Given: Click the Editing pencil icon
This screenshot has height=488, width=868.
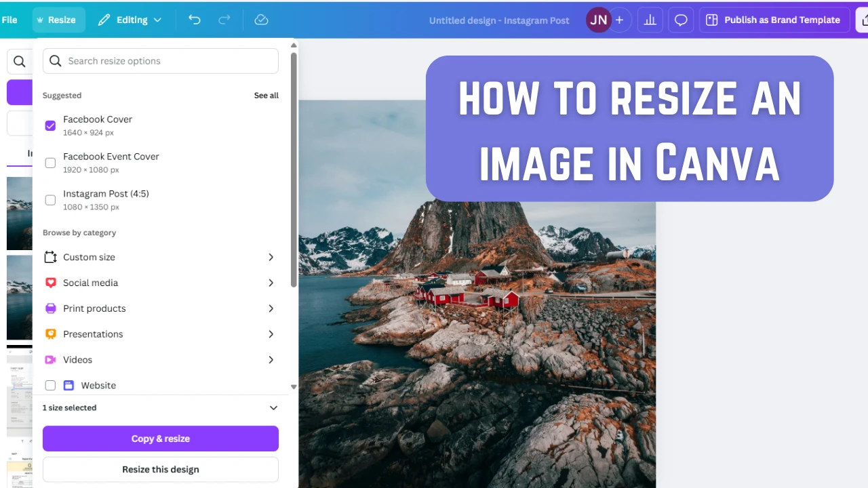Looking at the screenshot, I should (104, 20).
